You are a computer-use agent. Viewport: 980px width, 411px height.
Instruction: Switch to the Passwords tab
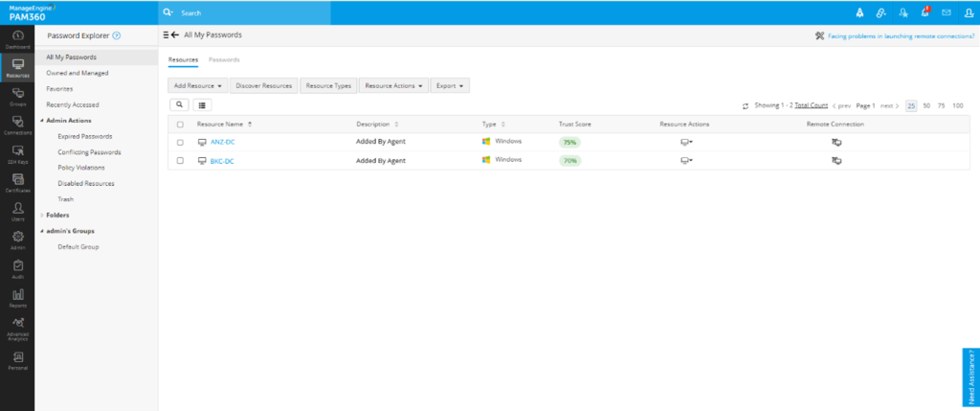tap(224, 59)
